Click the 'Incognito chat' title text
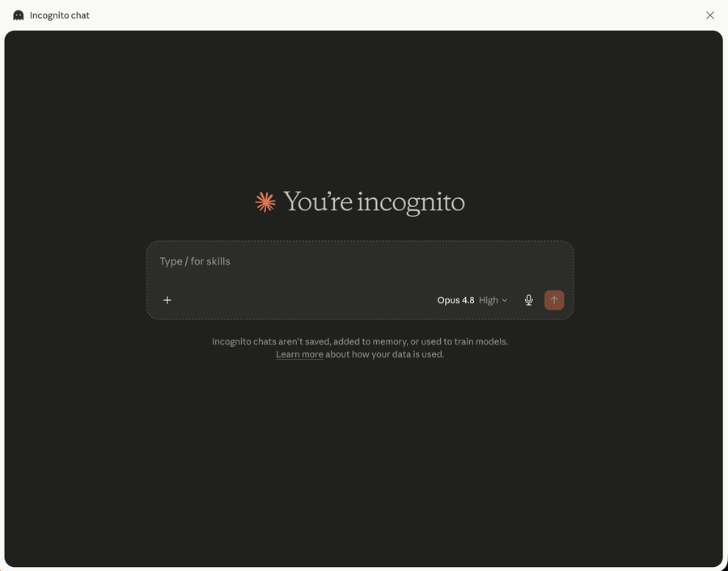 tap(59, 15)
